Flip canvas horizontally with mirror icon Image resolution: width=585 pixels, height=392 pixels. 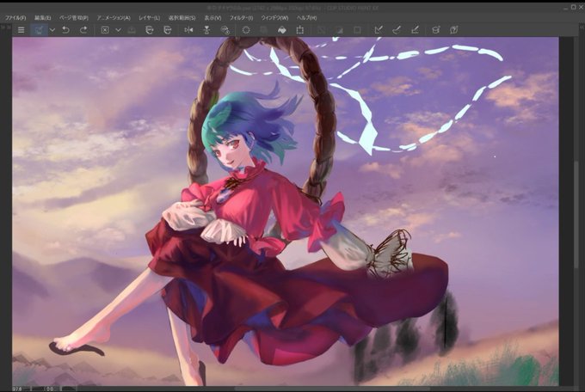point(188,30)
